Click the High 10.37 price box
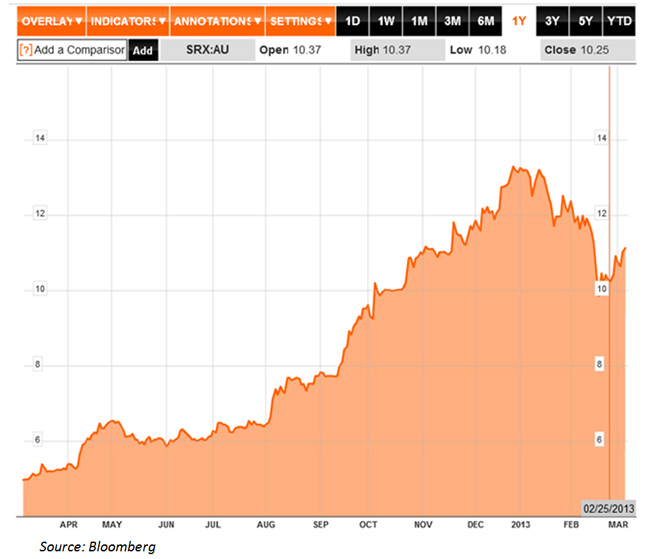Image resolution: width=650 pixels, height=559 pixels. (391, 50)
